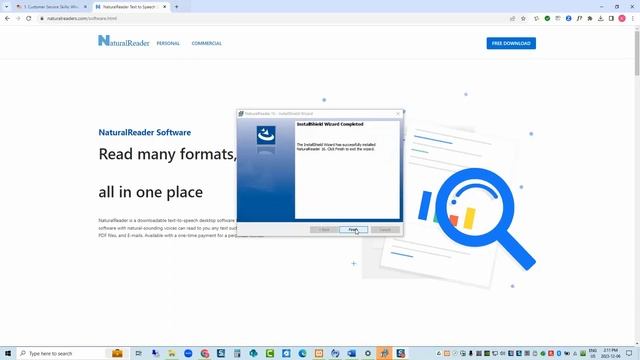The image size is (640, 360).
Task: Click the red G app on taskbar
Action: point(204,353)
